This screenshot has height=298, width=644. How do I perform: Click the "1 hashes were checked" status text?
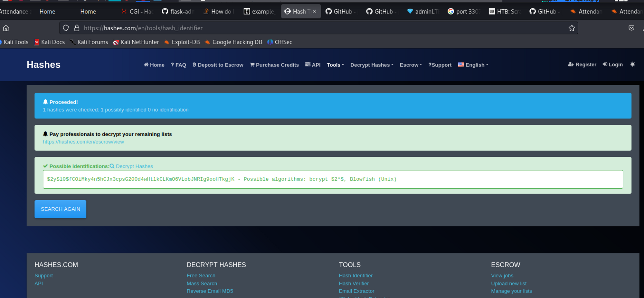[x=116, y=110]
